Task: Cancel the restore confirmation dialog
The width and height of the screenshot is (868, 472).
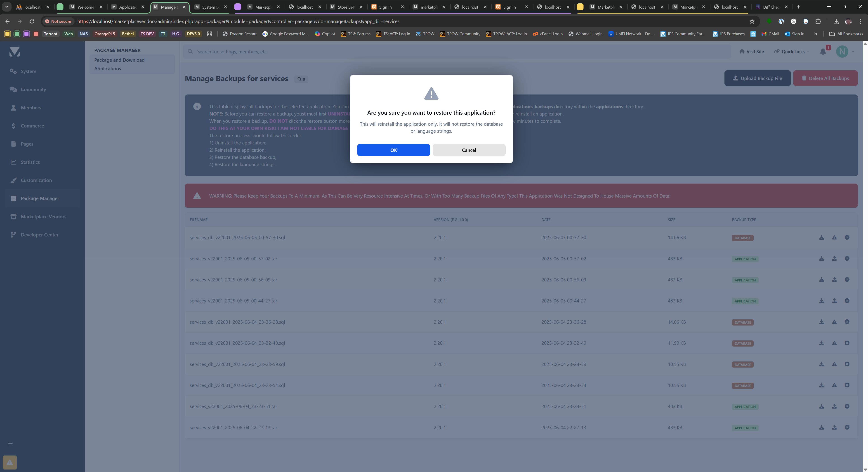Action: pyautogui.click(x=469, y=150)
